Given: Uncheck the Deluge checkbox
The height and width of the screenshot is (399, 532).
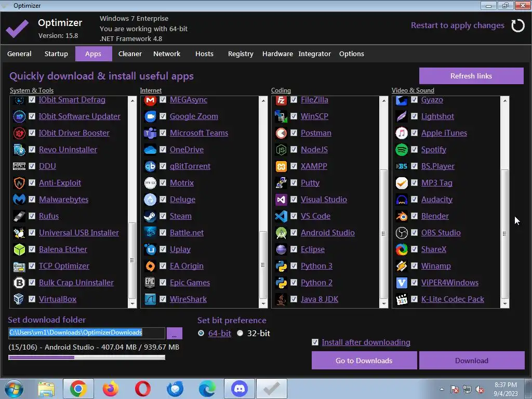Looking at the screenshot, I should [x=163, y=199].
